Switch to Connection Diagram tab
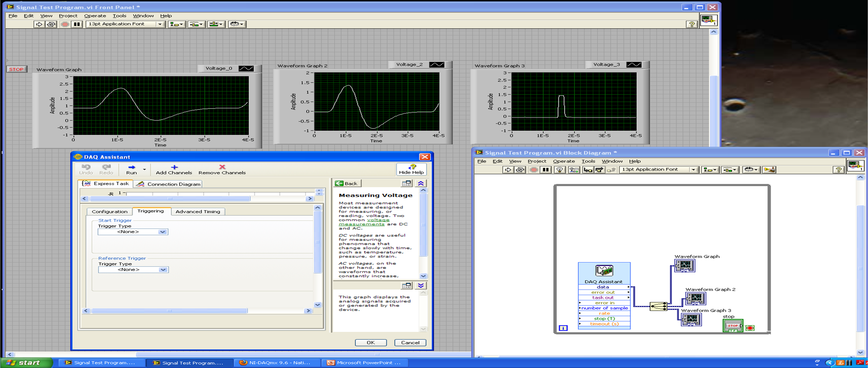The image size is (868, 368). tap(168, 184)
